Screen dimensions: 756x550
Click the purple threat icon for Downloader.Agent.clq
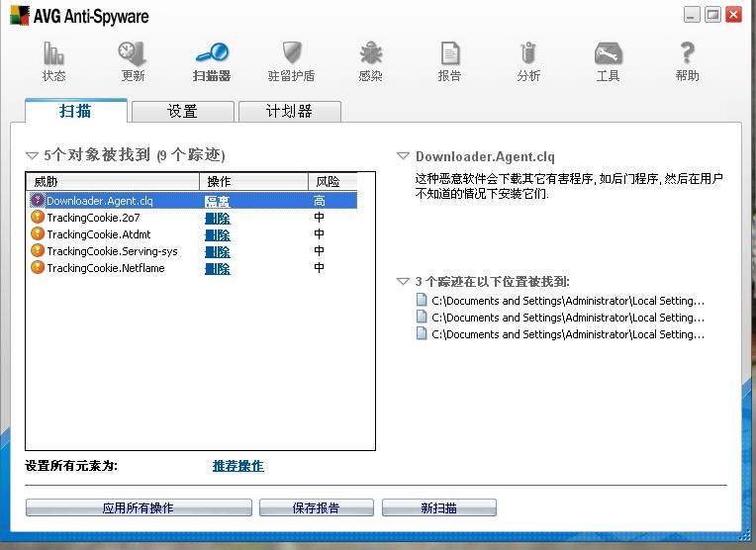tap(38, 200)
